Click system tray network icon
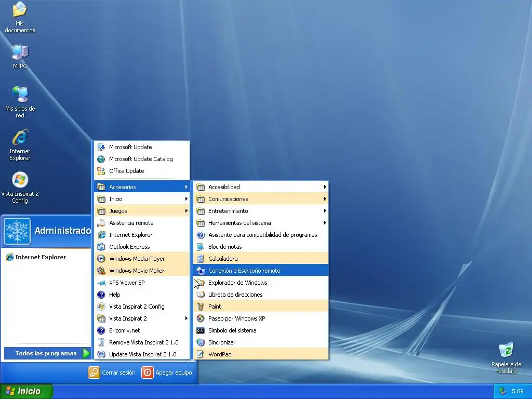The image size is (532, 399). (502, 391)
